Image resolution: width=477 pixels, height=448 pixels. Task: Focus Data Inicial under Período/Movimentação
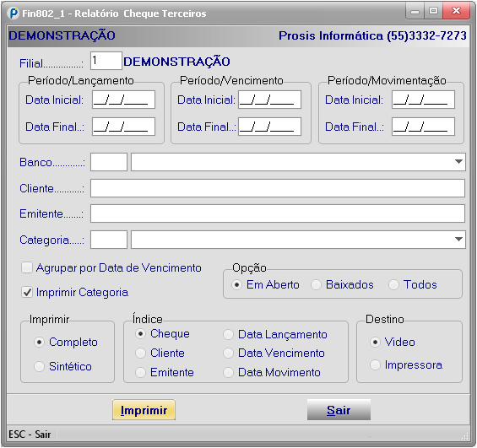point(423,100)
